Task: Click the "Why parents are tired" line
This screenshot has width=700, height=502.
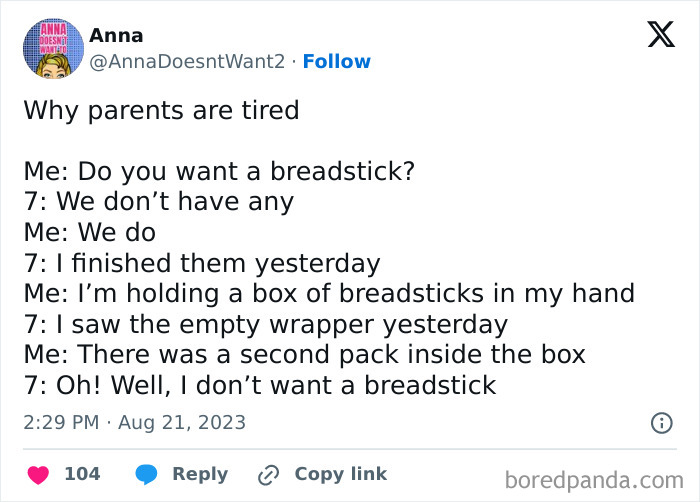Action: (161, 109)
